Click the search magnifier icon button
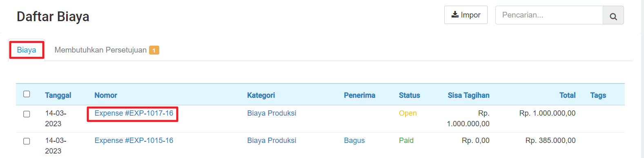Viewport: 644px width, 158px height. [x=613, y=15]
